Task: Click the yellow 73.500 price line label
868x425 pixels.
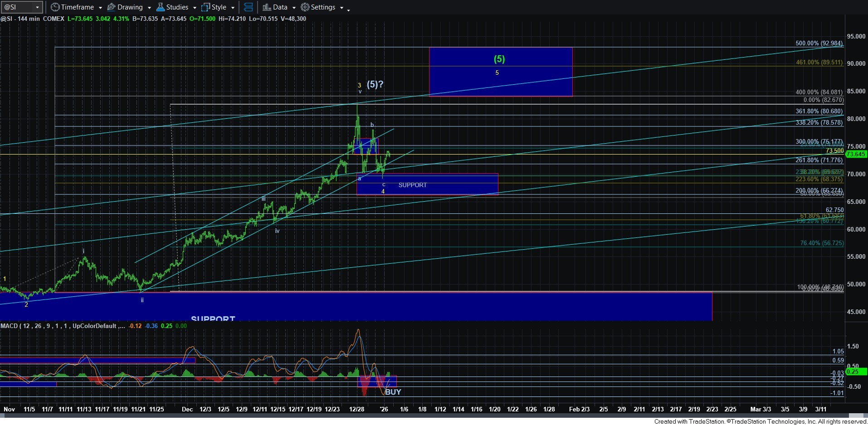Action: point(834,150)
